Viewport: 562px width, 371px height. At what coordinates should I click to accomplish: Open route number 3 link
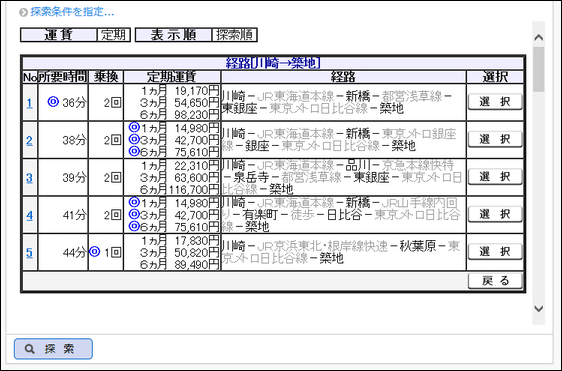click(x=29, y=178)
